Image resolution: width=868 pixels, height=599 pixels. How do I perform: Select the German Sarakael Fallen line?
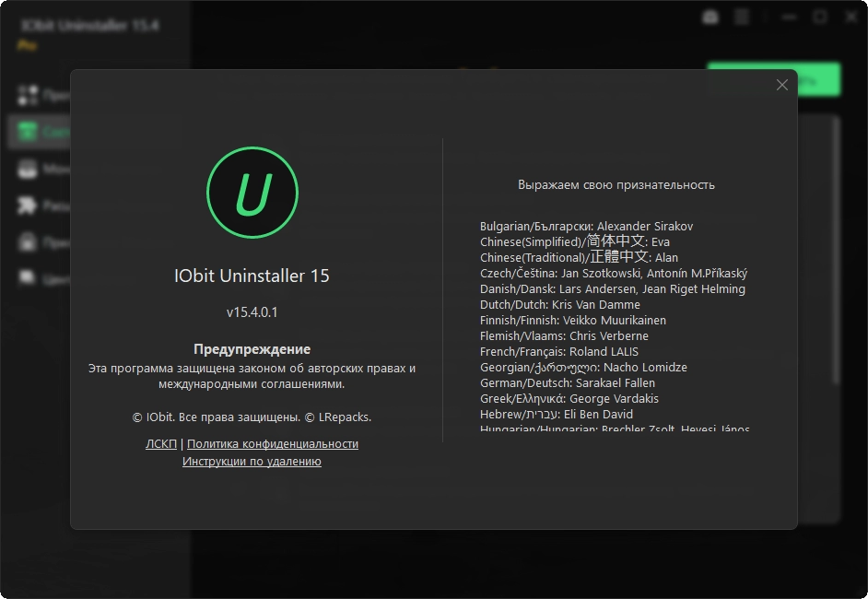pyautogui.click(x=568, y=382)
